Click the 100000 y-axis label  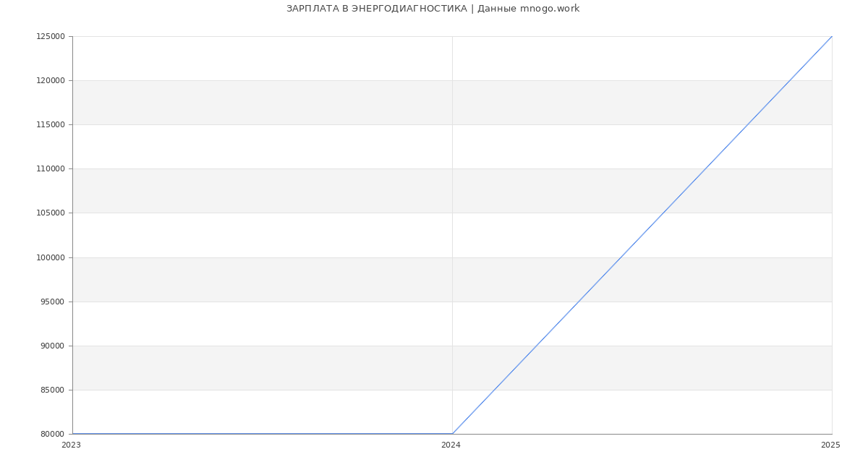click(x=51, y=257)
